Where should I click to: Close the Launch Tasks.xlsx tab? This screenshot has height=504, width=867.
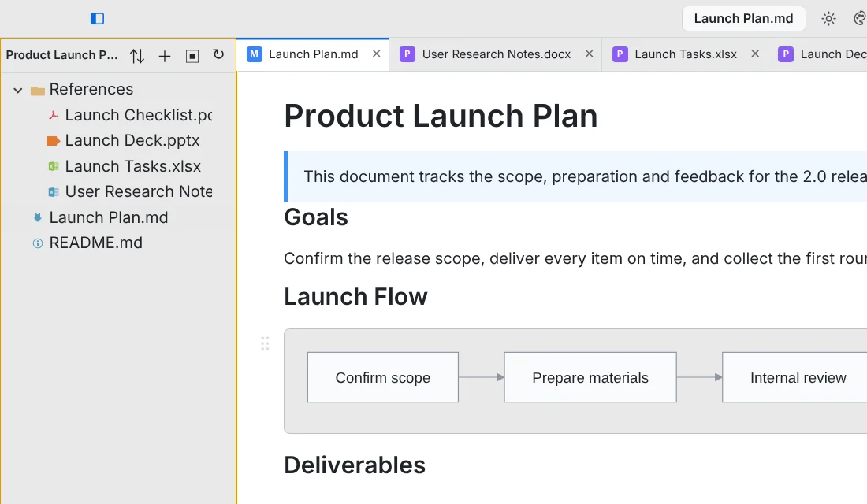pyautogui.click(x=755, y=54)
